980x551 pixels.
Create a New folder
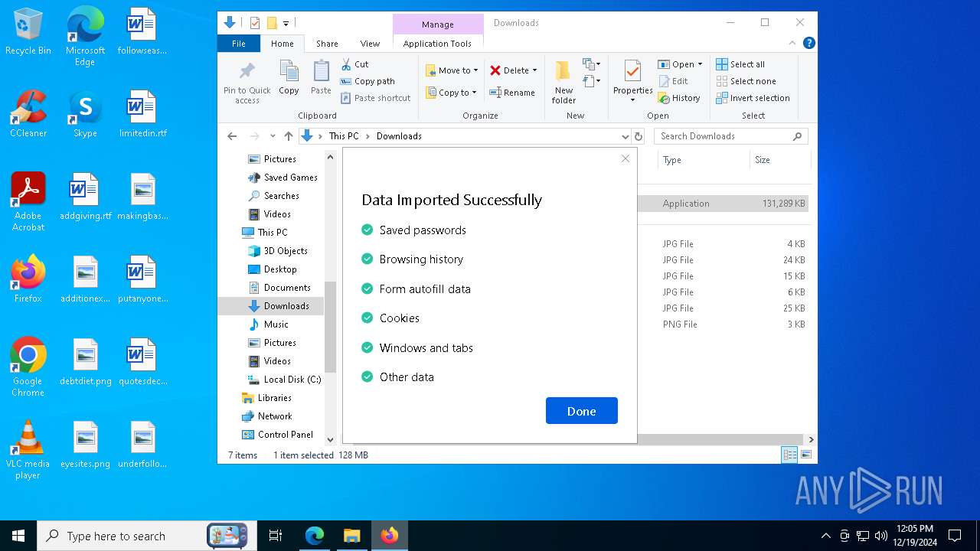coord(563,83)
